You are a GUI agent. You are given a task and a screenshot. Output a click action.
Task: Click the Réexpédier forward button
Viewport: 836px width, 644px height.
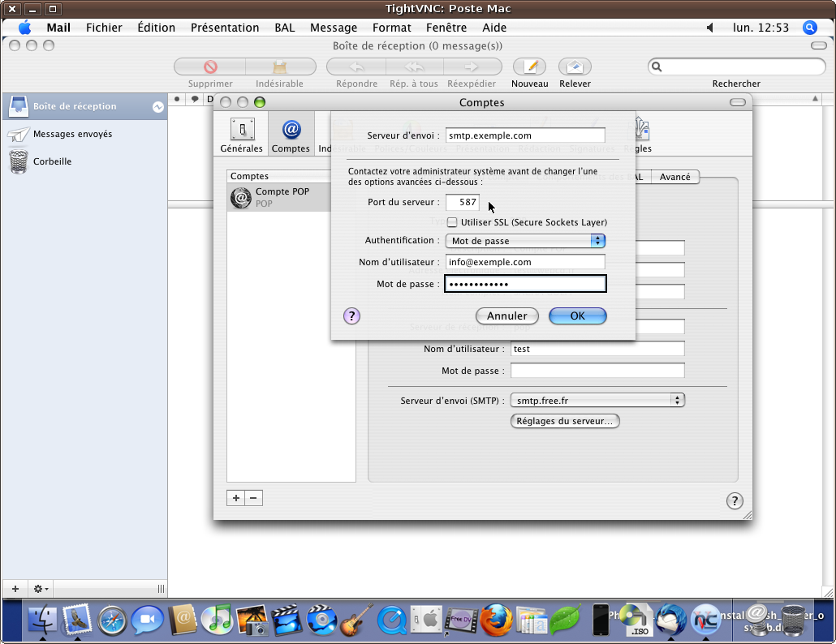click(x=472, y=67)
